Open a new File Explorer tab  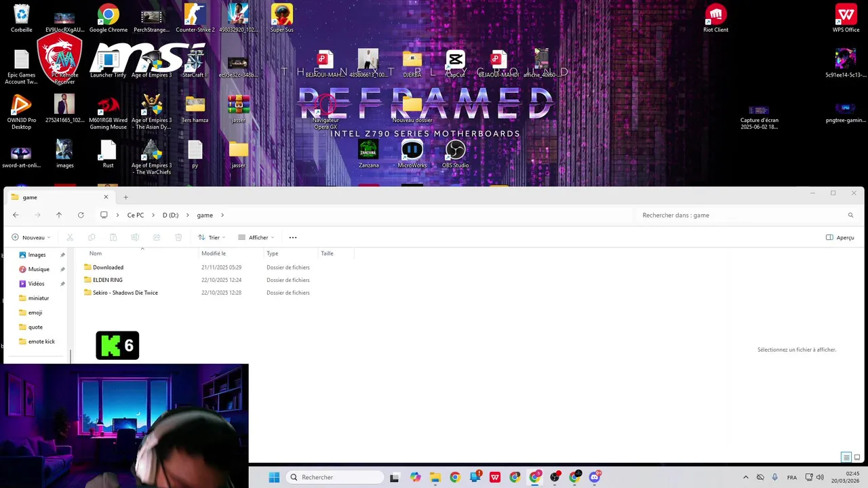point(125,197)
